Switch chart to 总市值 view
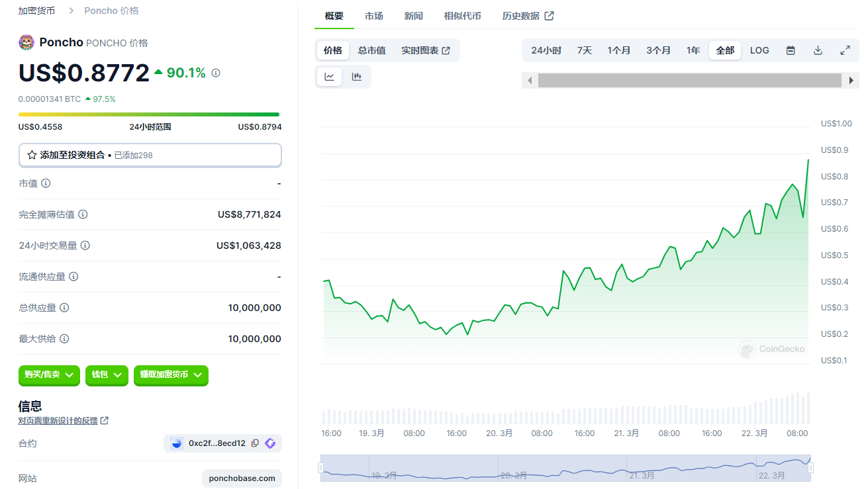Viewport: 868px width, 489px height. (371, 50)
